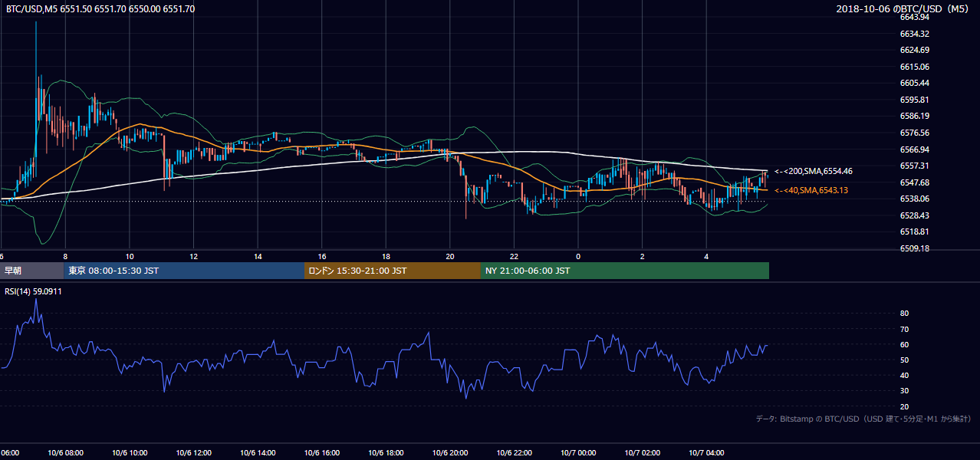980x460 pixels.
Task: Click bottom date label 10/7 04:00
Action: [707, 453]
